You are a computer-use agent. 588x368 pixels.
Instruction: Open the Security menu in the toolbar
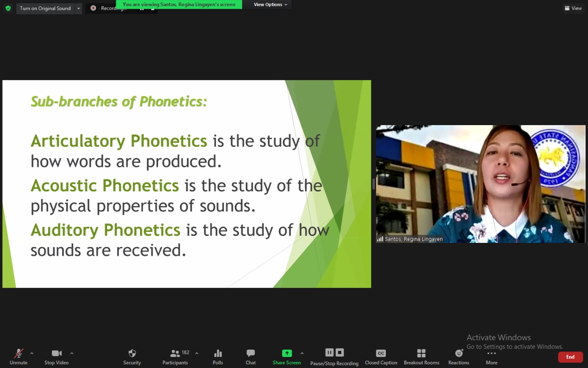(x=132, y=357)
